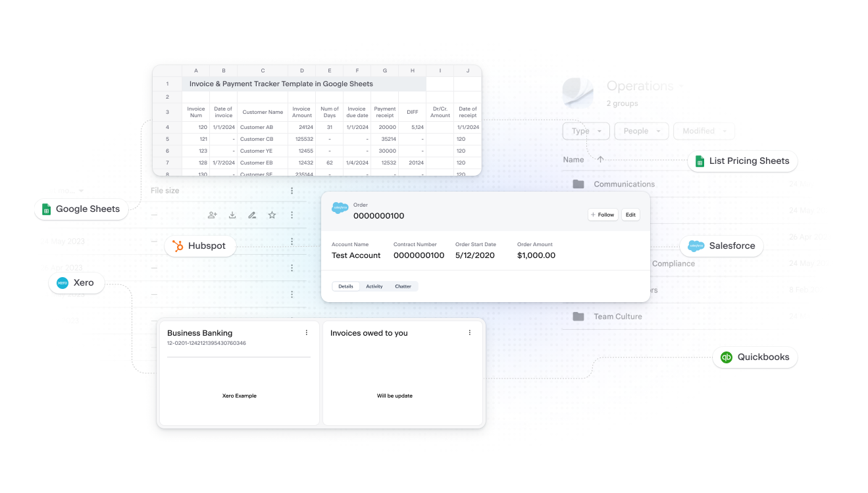
Task: Click the Quickbooks green qb icon
Action: coord(727,357)
